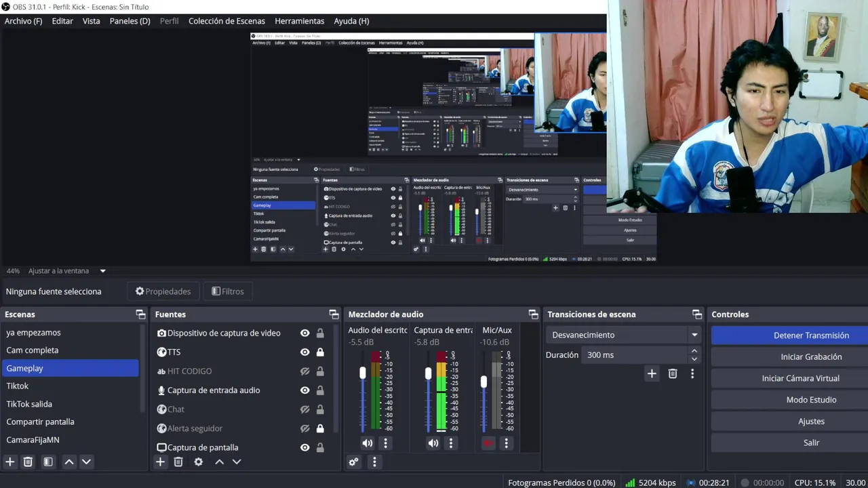This screenshot has height=488, width=868.
Task: Lock Dispositivo de captura de video source
Action: pyautogui.click(x=320, y=333)
